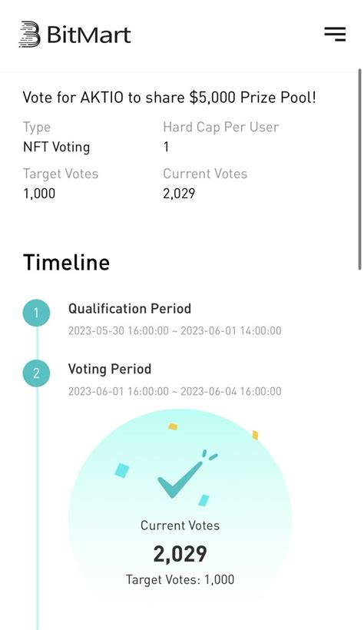Click the BitMart brand name text
The width and height of the screenshot is (364, 630).
click(x=89, y=35)
